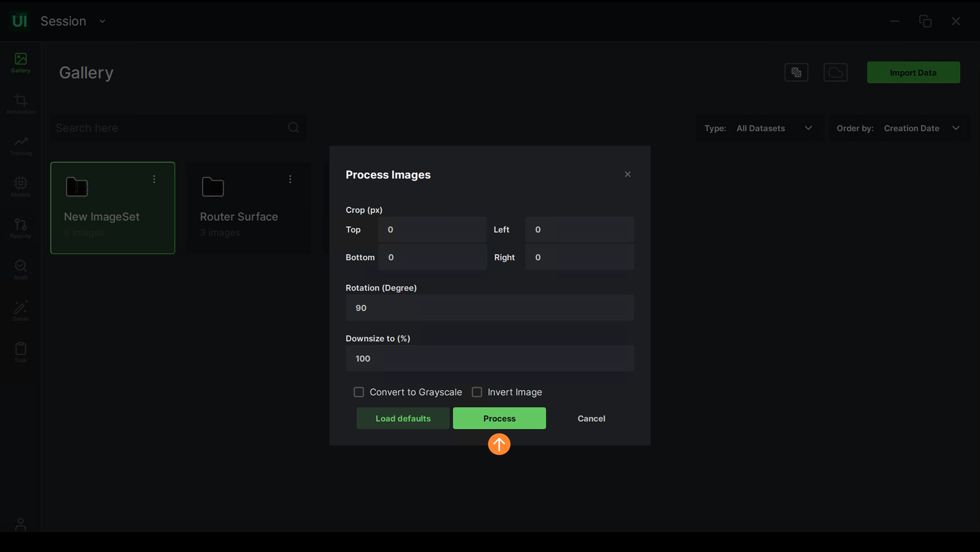Open Router Surface three-dot menu
Image resolution: width=980 pixels, height=552 pixels.
tap(290, 179)
